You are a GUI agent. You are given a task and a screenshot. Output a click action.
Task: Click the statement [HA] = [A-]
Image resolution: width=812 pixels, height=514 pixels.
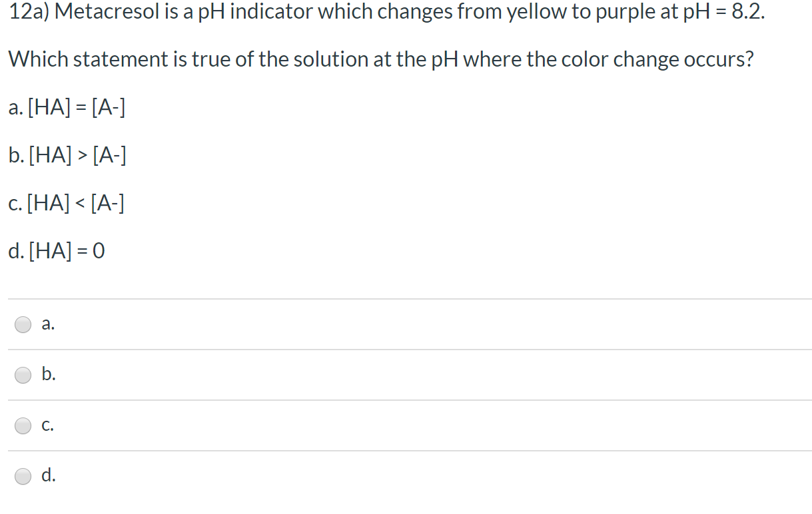[67, 107]
